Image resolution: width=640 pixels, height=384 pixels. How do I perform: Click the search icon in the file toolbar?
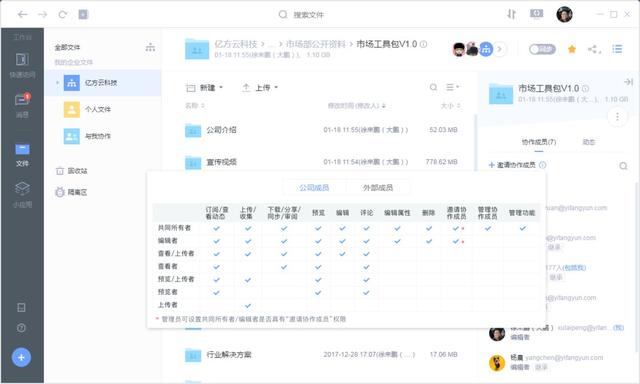[x=433, y=87]
